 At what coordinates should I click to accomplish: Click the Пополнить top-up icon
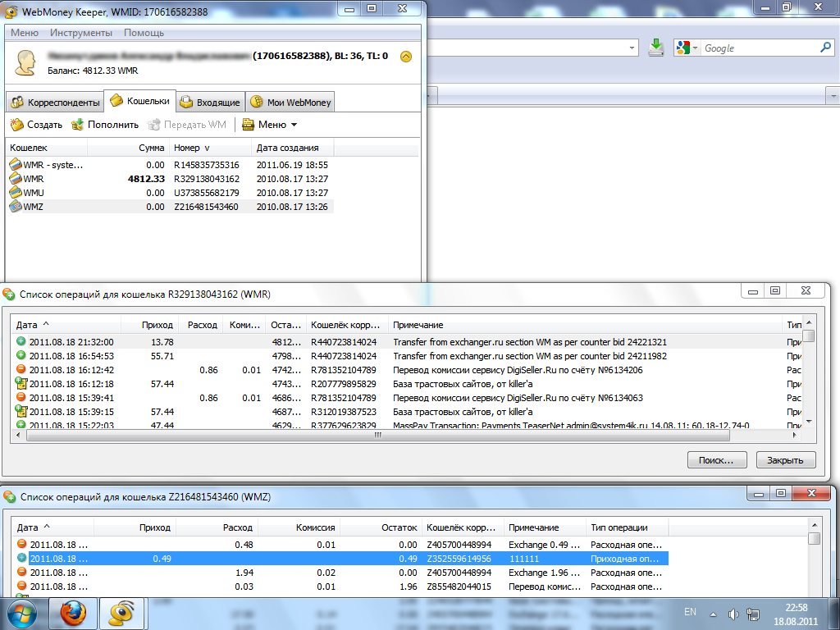click(78, 125)
